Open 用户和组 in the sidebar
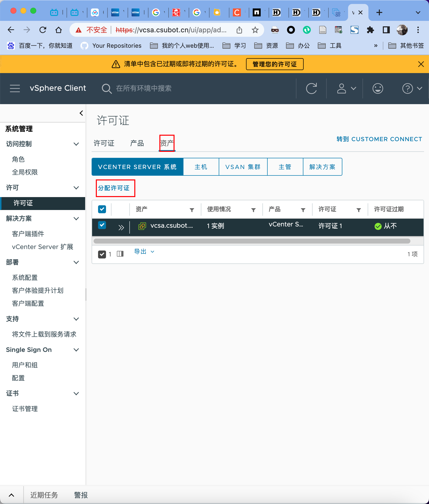This screenshot has height=504, width=429. 25,365
